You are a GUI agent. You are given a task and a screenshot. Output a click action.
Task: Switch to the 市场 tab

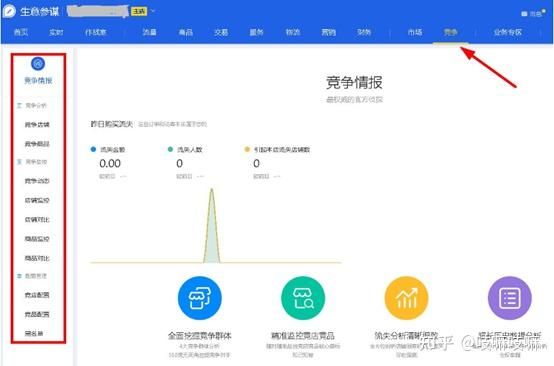tap(415, 32)
